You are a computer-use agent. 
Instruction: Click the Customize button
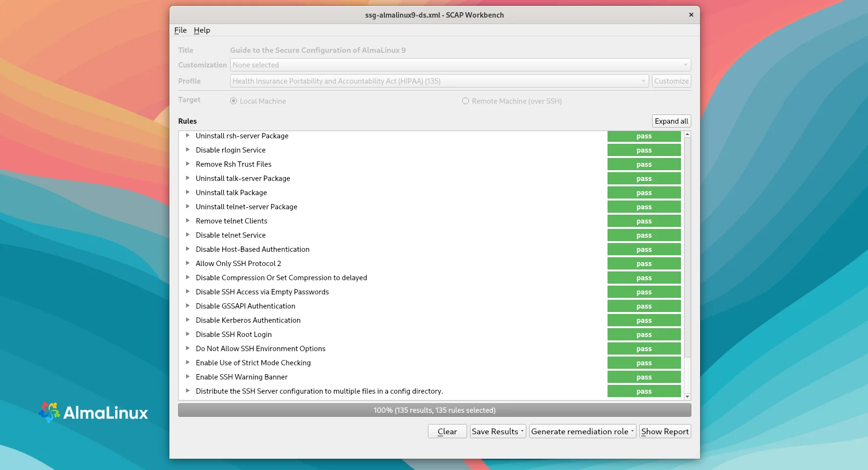coord(671,81)
